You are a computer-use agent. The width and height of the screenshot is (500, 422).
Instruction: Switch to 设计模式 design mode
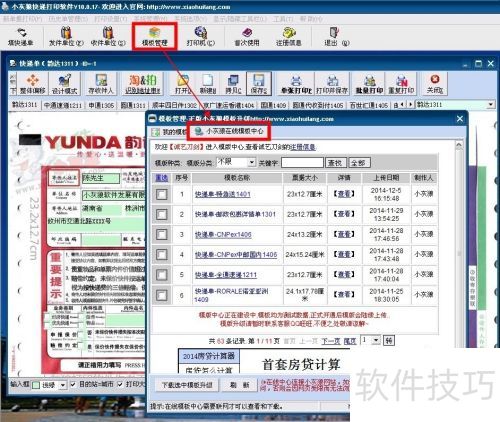64,84
